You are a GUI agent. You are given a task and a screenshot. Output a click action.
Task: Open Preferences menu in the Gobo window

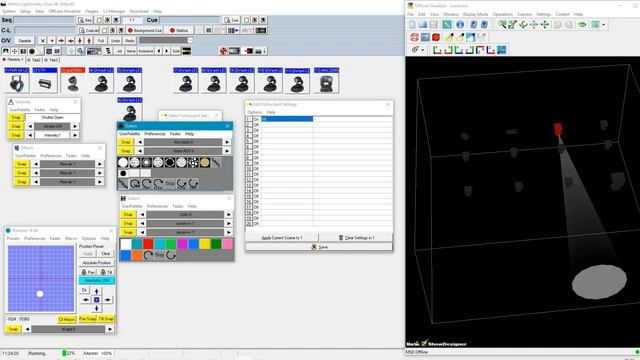(155, 134)
